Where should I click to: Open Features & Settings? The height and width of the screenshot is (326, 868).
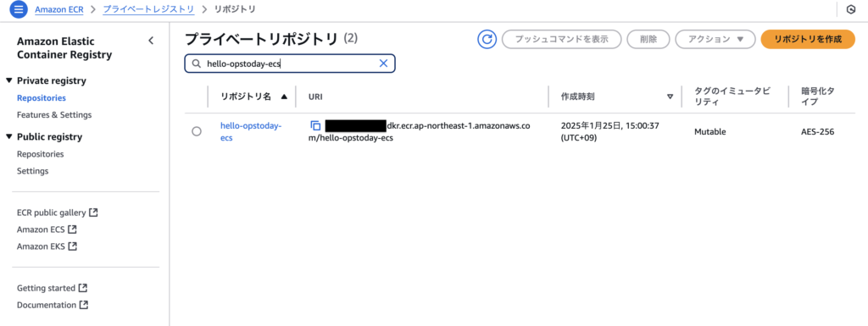coord(54,115)
